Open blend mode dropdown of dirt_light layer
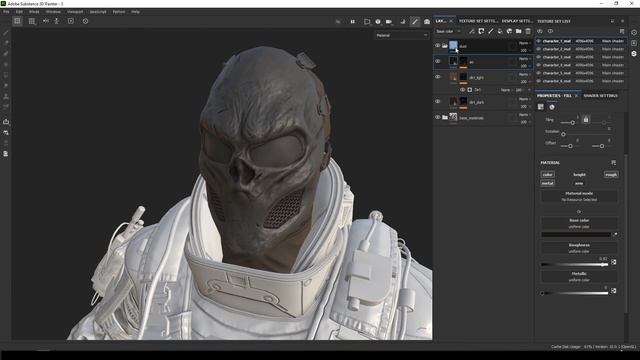 coord(524,74)
